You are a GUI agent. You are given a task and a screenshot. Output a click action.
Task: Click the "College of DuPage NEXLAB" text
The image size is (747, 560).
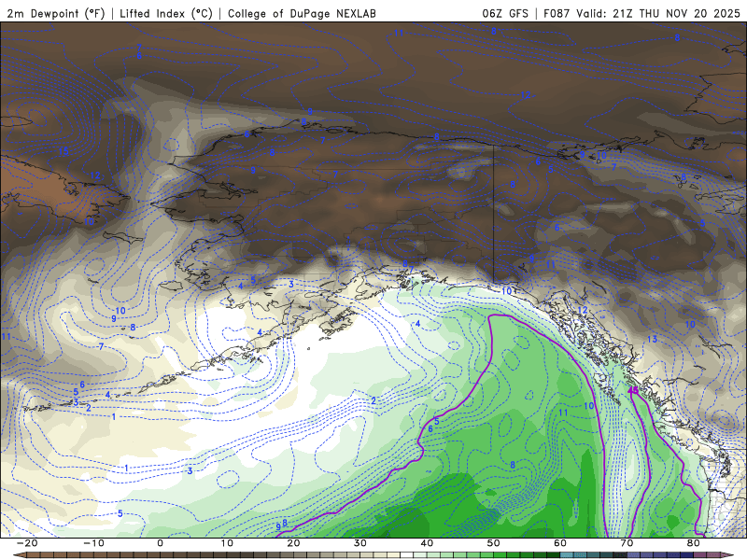[302, 13]
